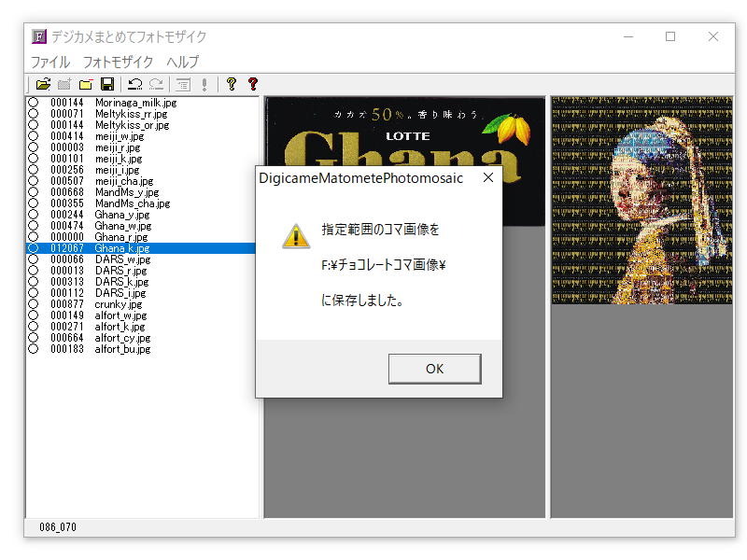Image resolution: width=747 pixels, height=560 pixels.
Task: Click the circle icon beside meiji_w.jpg
Action: click(x=34, y=136)
